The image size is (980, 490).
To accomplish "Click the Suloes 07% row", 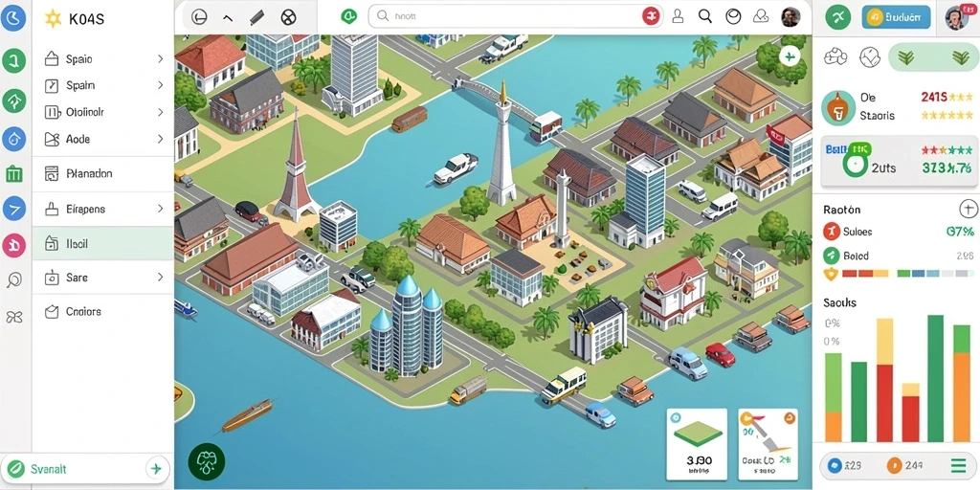I will (898, 232).
